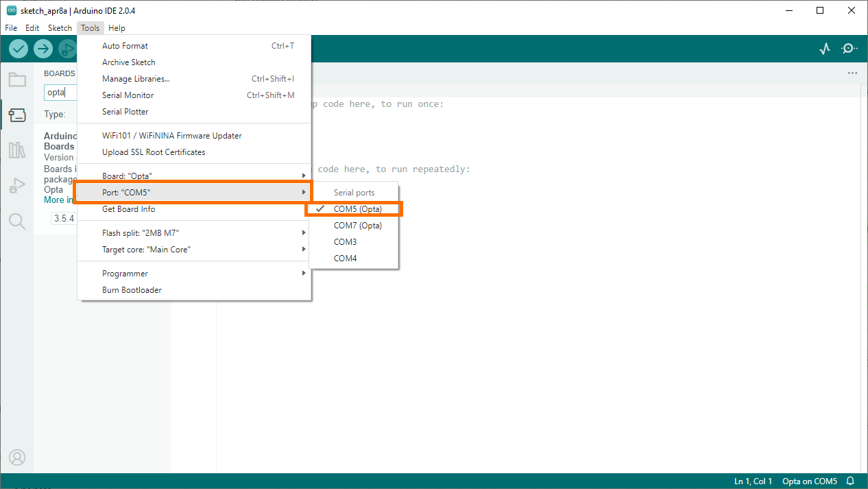The width and height of the screenshot is (868, 489).
Task: Open the Debug sidebar icon
Action: tap(17, 185)
